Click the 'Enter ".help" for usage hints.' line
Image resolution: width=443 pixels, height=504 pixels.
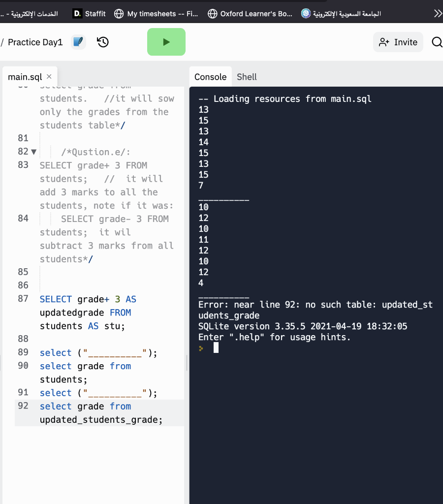point(274,337)
